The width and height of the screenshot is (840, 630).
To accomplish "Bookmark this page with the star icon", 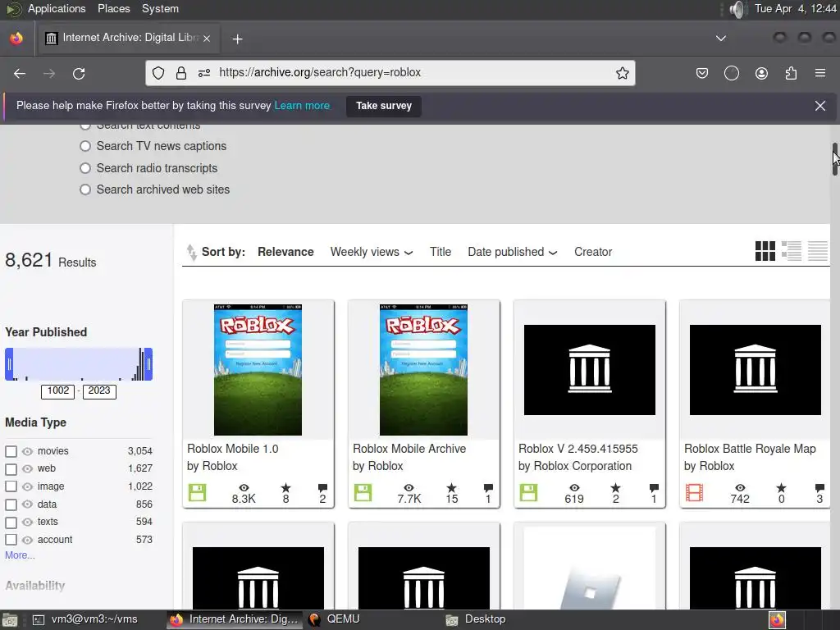I will (622, 73).
